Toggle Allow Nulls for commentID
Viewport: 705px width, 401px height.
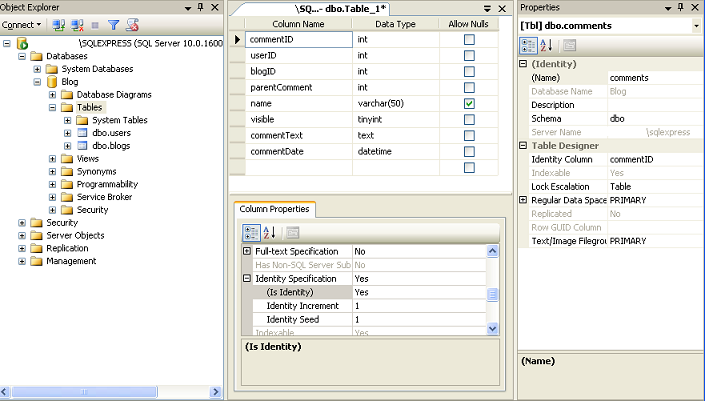point(469,40)
